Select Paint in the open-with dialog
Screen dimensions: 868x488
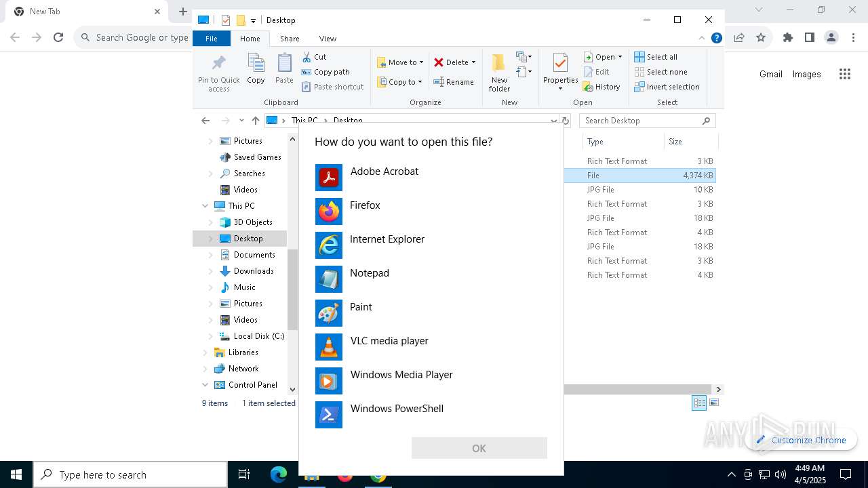click(431, 313)
